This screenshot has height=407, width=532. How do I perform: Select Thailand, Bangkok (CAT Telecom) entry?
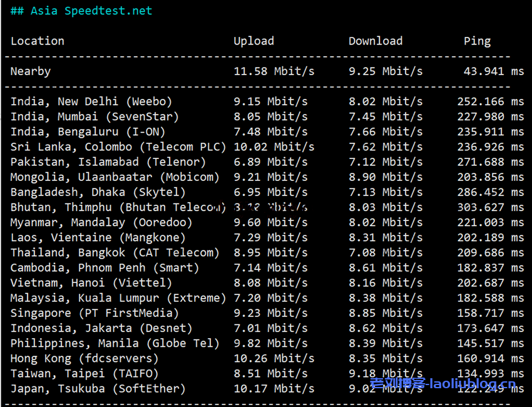(x=115, y=253)
